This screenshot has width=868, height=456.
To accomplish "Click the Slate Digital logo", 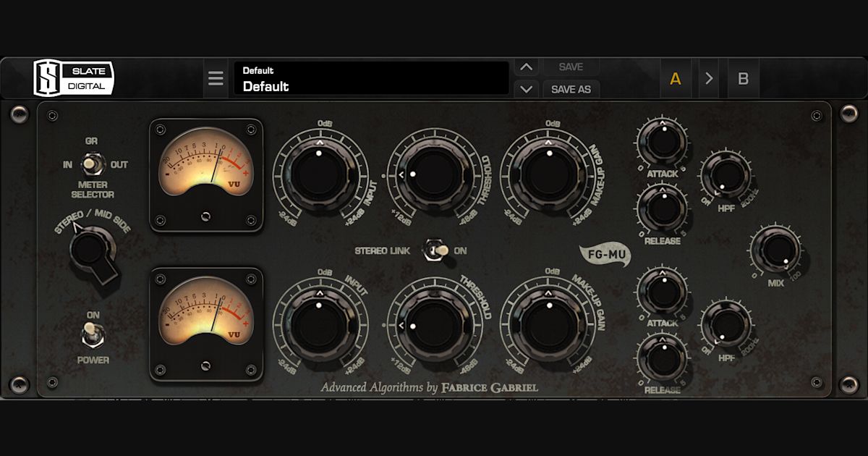I will 73,78.
